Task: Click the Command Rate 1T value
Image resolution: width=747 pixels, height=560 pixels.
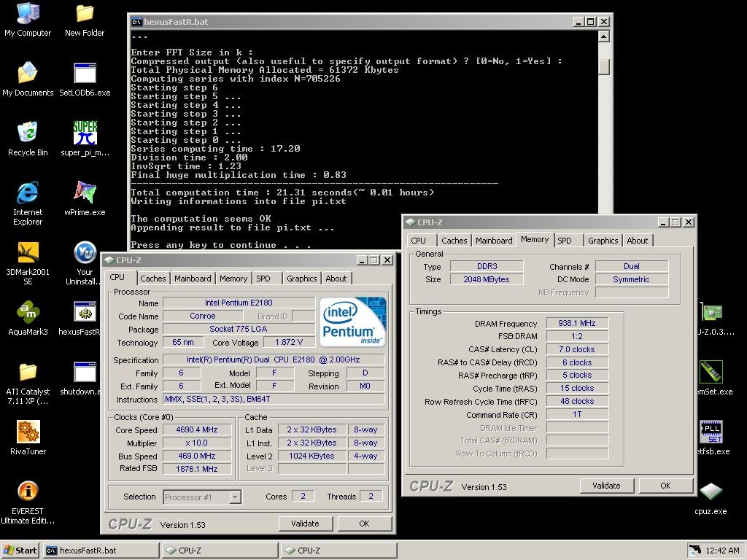Action: pyautogui.click(x=577, y=414)
